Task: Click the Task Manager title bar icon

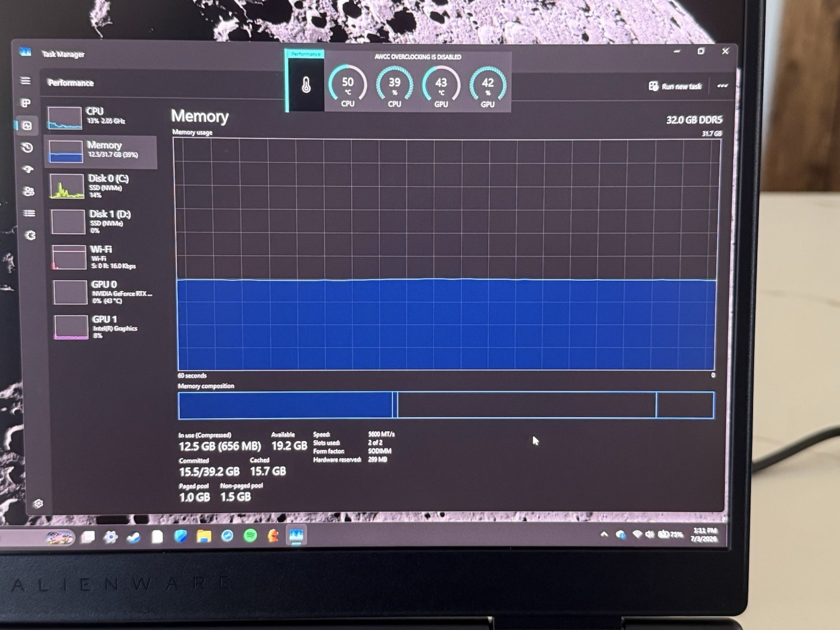Action: [x=25, y=52]
